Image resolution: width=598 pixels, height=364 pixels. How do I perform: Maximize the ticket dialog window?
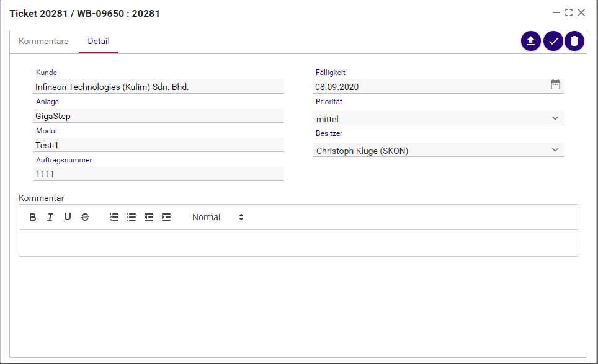pos(569,12)
